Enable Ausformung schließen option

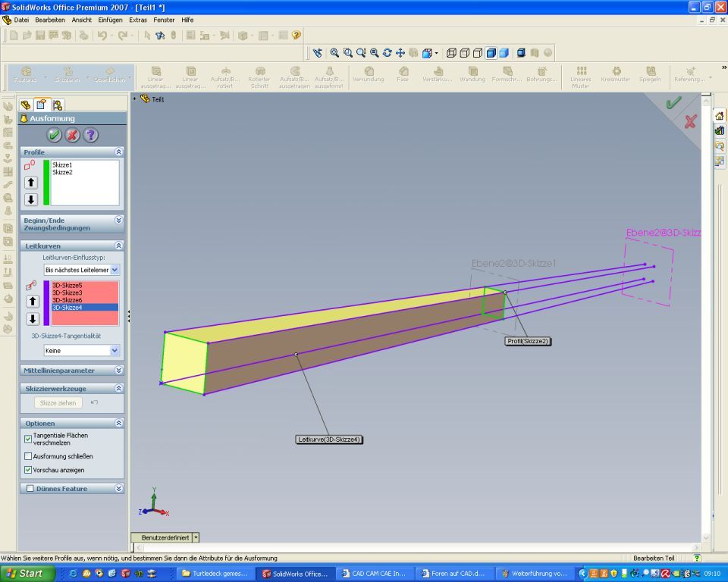(28, 456)
